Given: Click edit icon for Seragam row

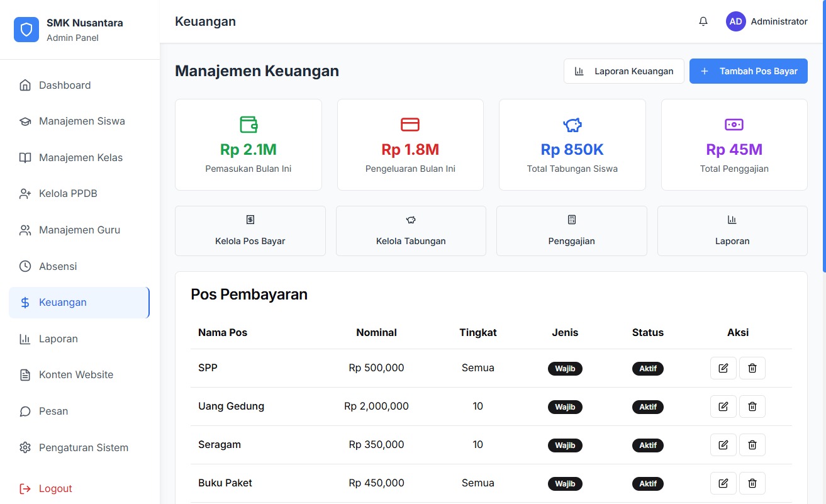Looking at the screenshot, I should tap(723, 445).
